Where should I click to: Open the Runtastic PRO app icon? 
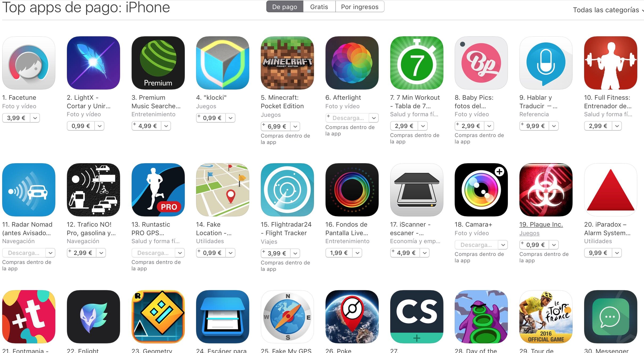(x=158, y=190)
